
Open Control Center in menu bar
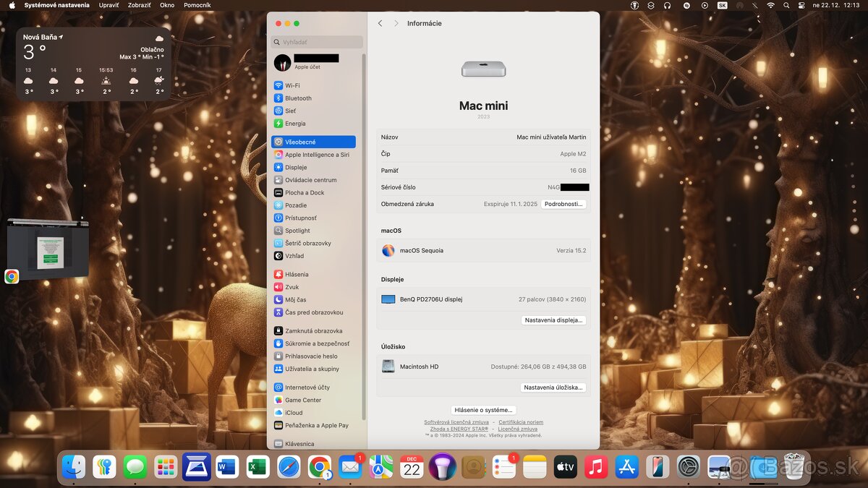pyautogui.click(x=802, y=5)
